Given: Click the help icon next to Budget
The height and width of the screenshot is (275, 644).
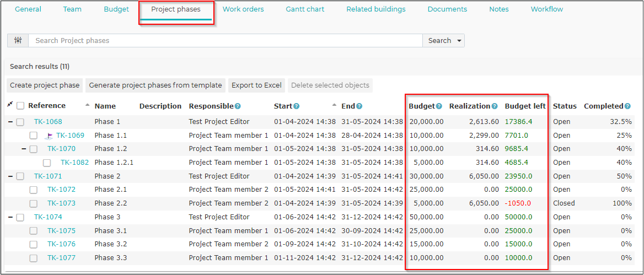Looking at the screenshot, I should [x=439, y=106].
